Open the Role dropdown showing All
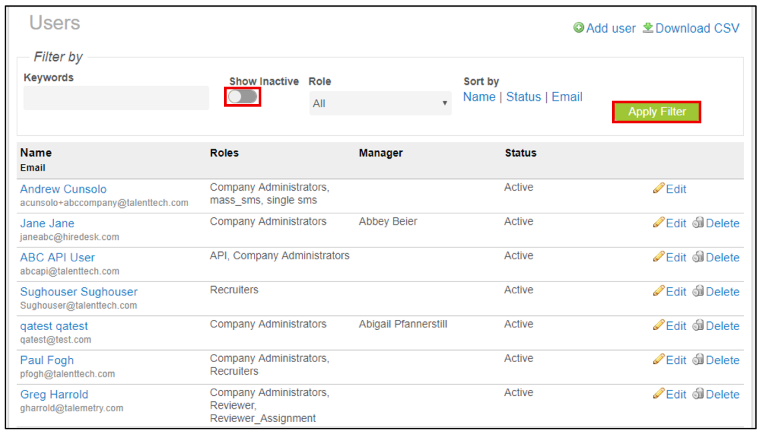760x433 pixels. pos(380,103)
